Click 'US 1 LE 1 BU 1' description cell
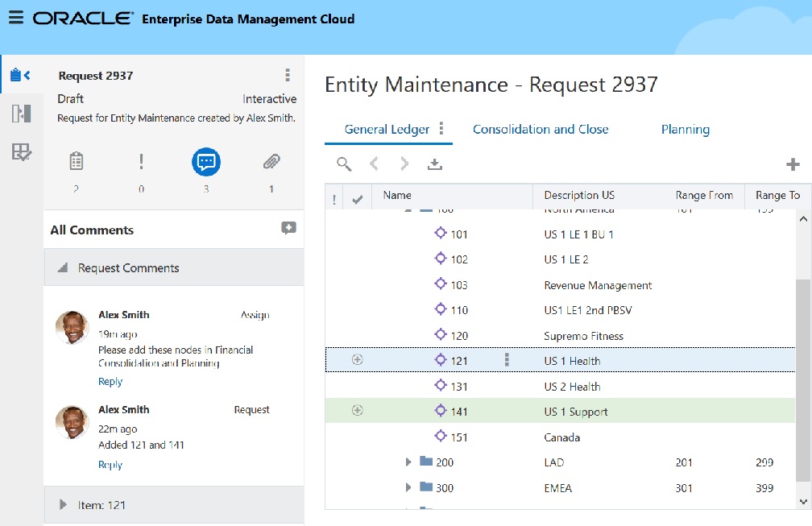This screenshot has height=526, width=812. [x=578, y=234]
